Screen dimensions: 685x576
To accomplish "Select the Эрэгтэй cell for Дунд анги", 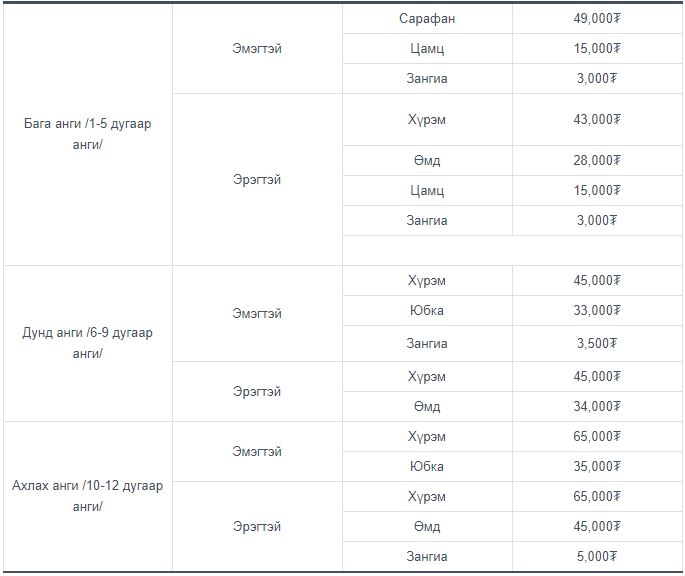I will coord(257,392).
